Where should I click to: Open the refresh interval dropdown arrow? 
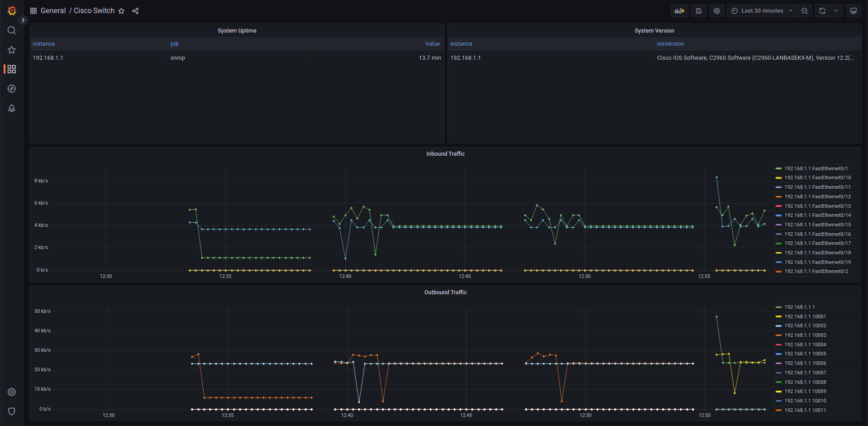[x=836, y=11]
